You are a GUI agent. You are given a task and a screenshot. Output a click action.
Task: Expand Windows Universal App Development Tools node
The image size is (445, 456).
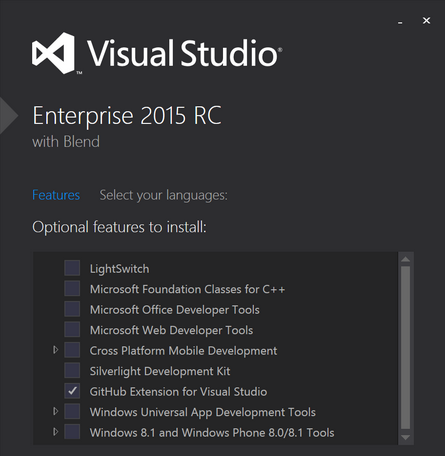coord(56,411)
